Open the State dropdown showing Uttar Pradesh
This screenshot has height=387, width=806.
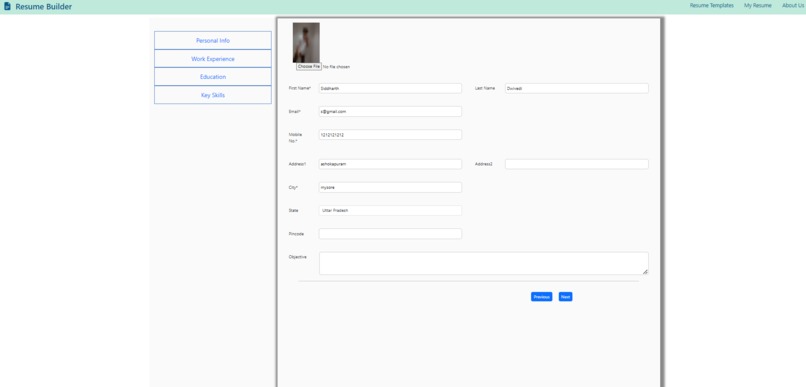(x=390, y=211)
